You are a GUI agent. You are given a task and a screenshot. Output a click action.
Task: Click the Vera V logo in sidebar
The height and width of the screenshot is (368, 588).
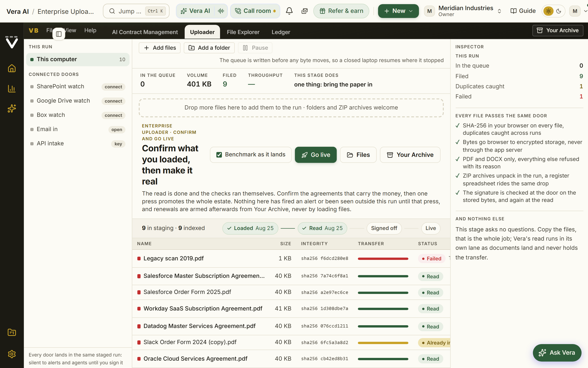pyautogui.click(x=12, y=42)
